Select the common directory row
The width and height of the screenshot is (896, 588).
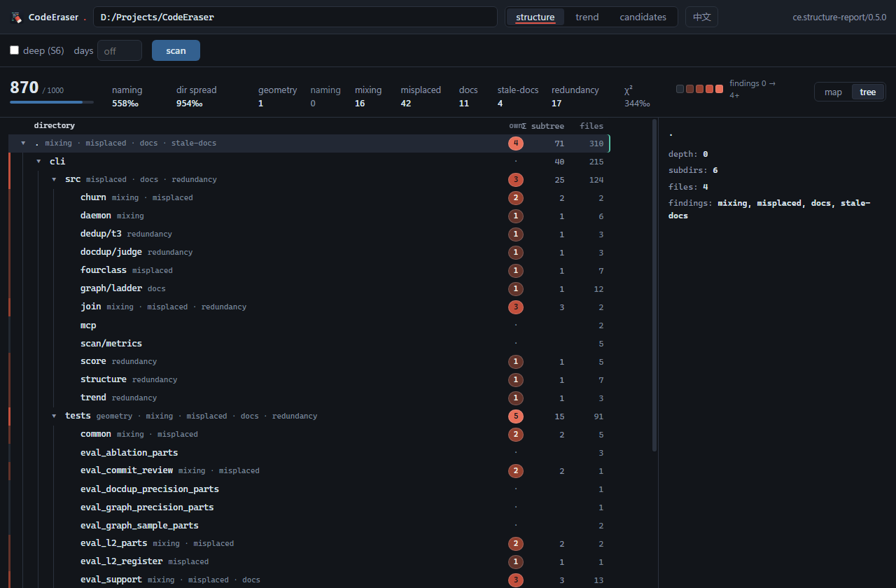point(308,435)
